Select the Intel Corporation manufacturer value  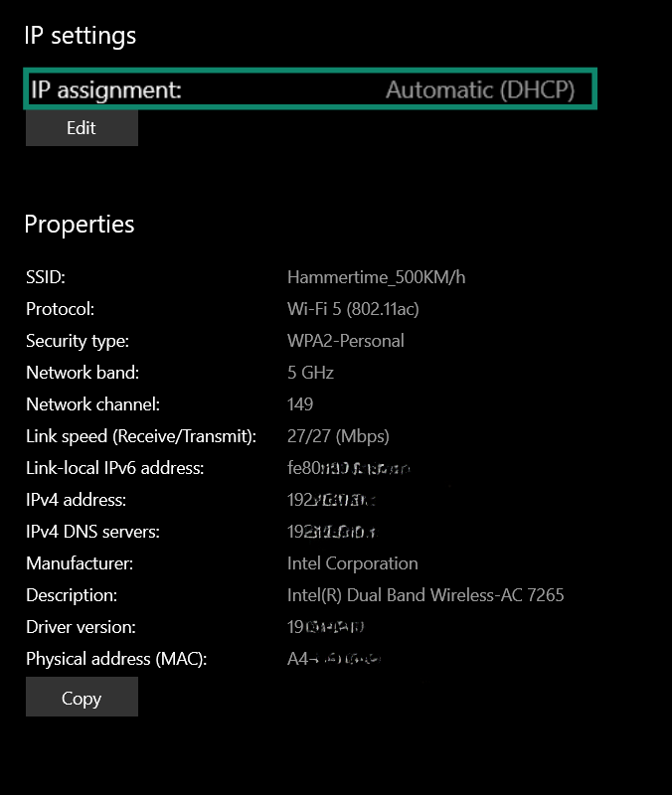click(x=353, y=563)
